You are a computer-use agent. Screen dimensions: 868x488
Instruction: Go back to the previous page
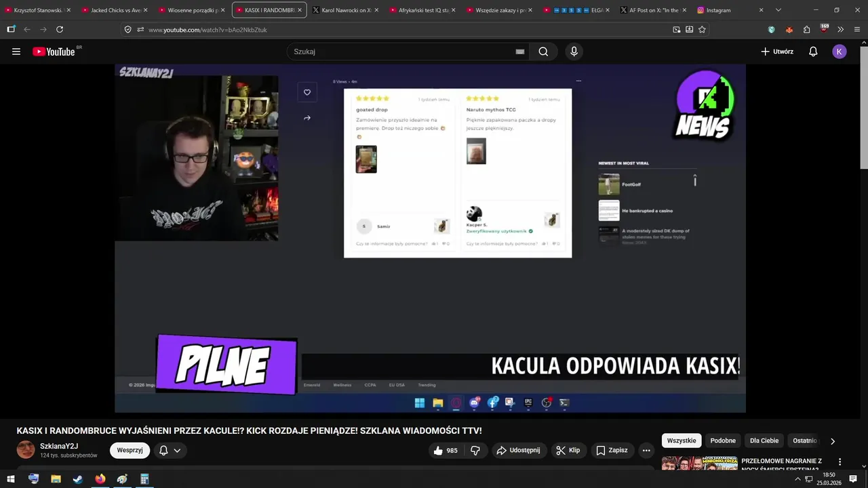[27, 29]
